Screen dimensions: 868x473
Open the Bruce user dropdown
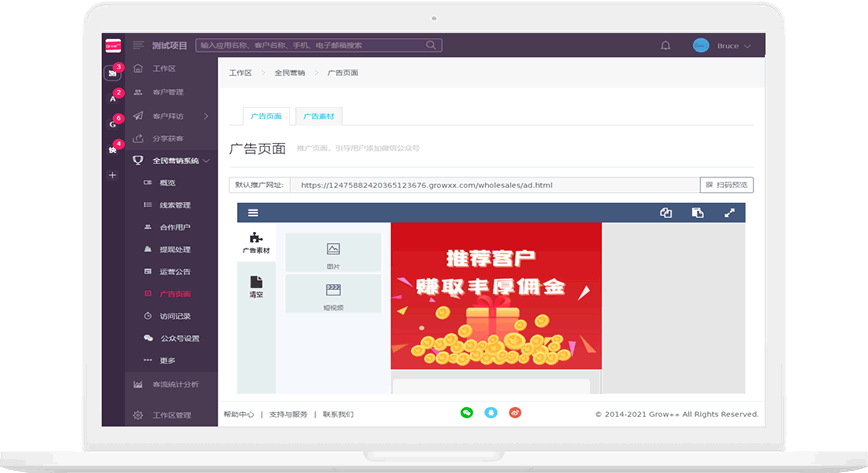point(722,45)
